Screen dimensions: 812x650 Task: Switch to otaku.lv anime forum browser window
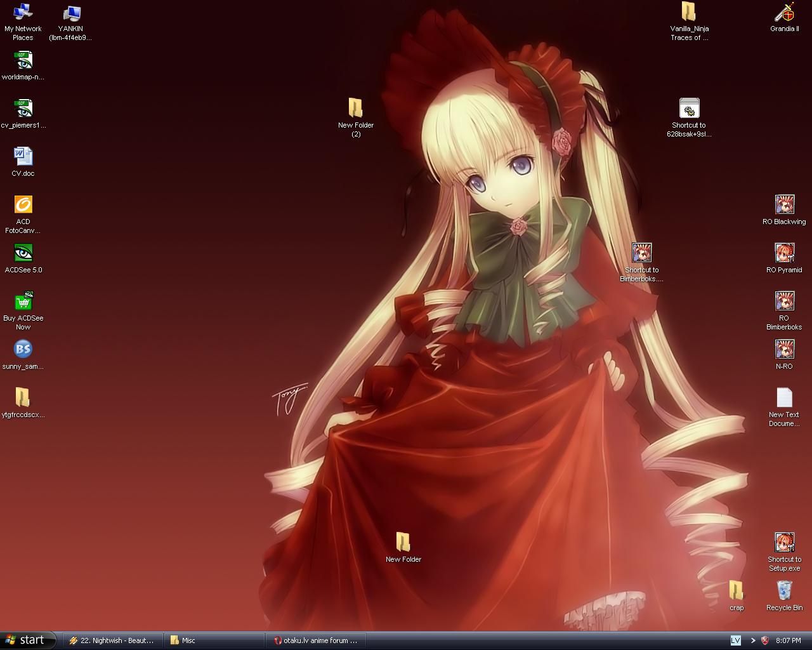pos(317,640)
